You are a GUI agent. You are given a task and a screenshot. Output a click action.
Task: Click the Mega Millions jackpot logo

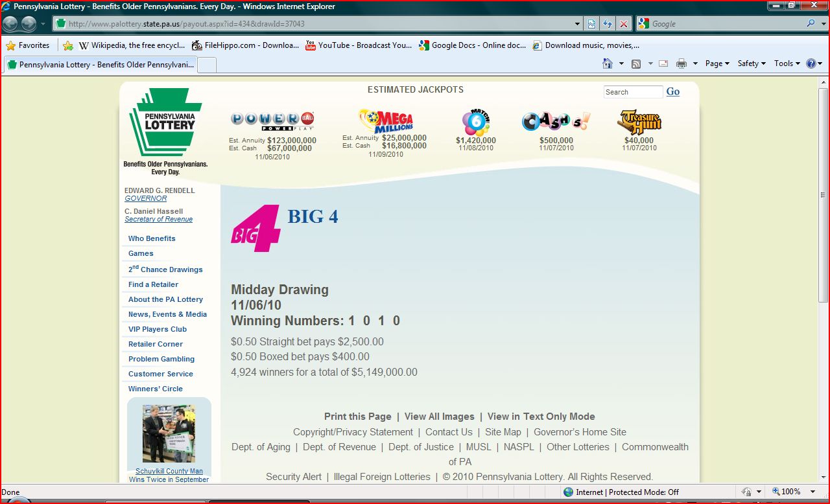[x=386, y=121]
